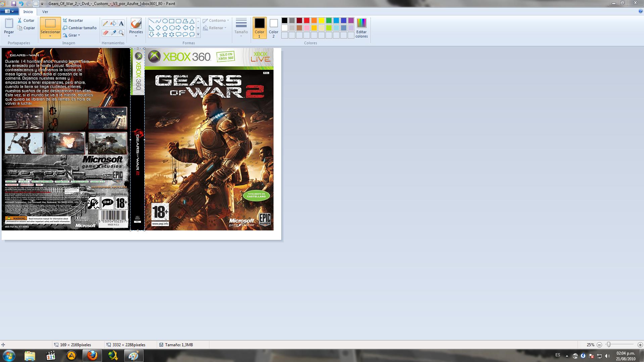Choose the hexagon shape

172,28
